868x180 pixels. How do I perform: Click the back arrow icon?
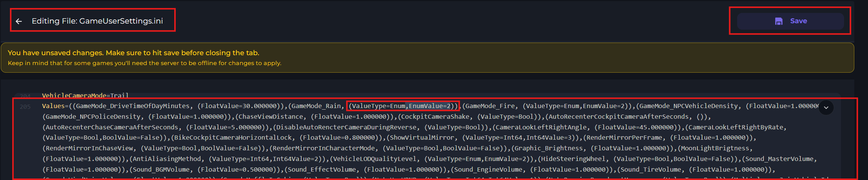click(x=19, y=21)
